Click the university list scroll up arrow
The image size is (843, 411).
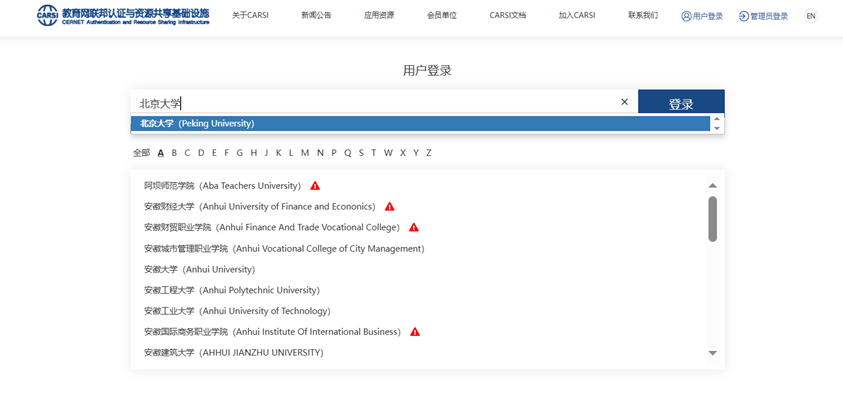coord(712,186)
